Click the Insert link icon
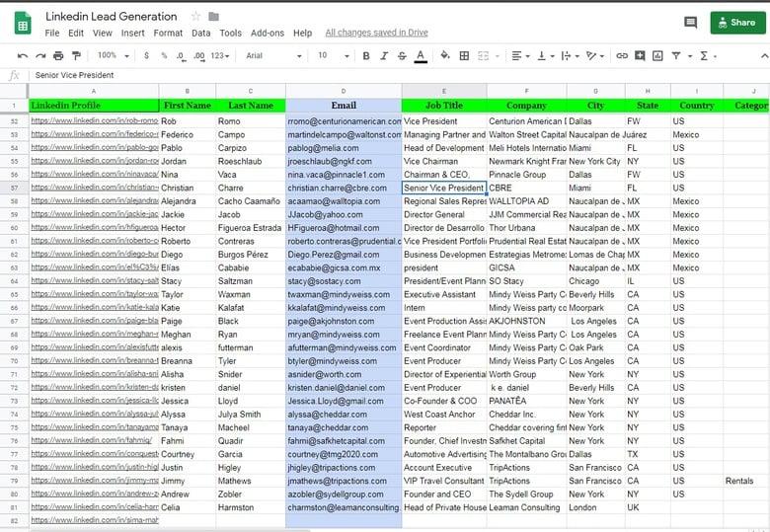Viewport: 770px width, 532px height. click(x=622, y=56)
